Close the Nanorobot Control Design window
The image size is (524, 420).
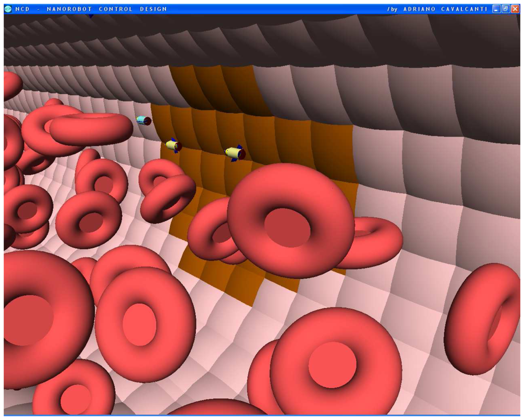pyautogui.click(x=515, y=9)
